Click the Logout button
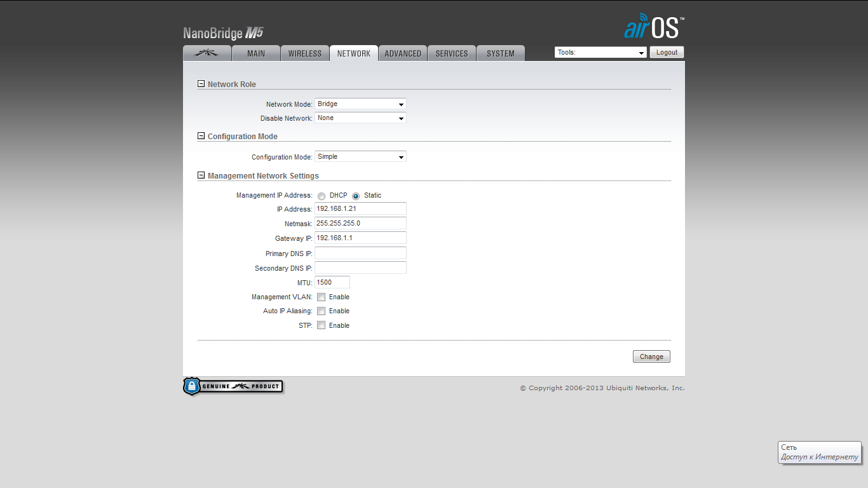The height and width of the screenshot is (488, 868). (667, 53)
